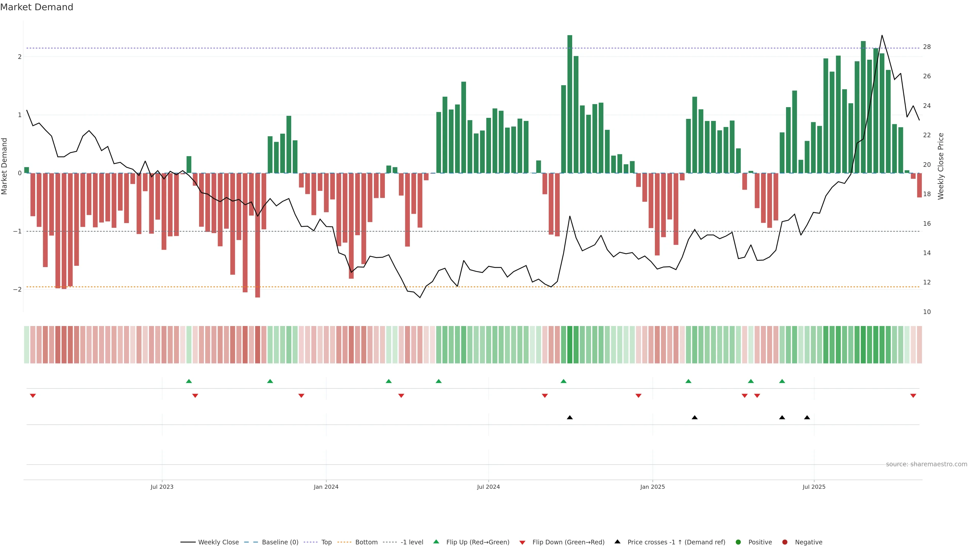This screenshot has width=980, height=551.
Task: Click the Bottom orange legend item
Action: [x=366, y=542]
